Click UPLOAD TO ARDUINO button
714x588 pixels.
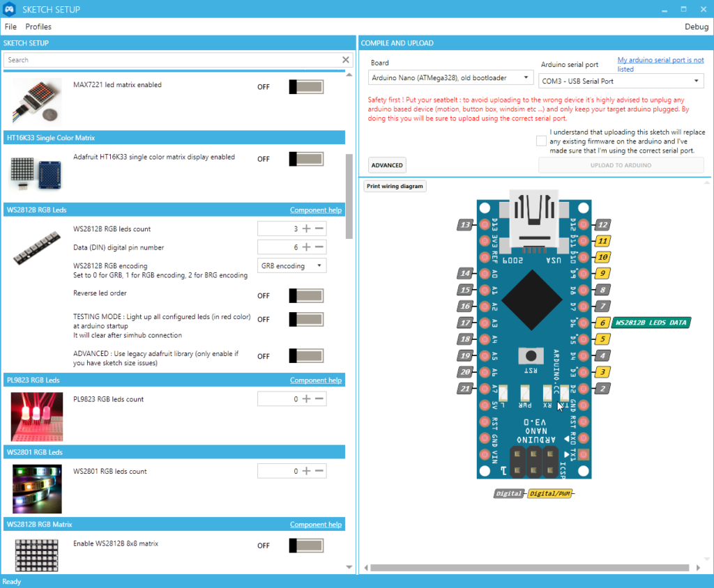(x=621, y=165)
